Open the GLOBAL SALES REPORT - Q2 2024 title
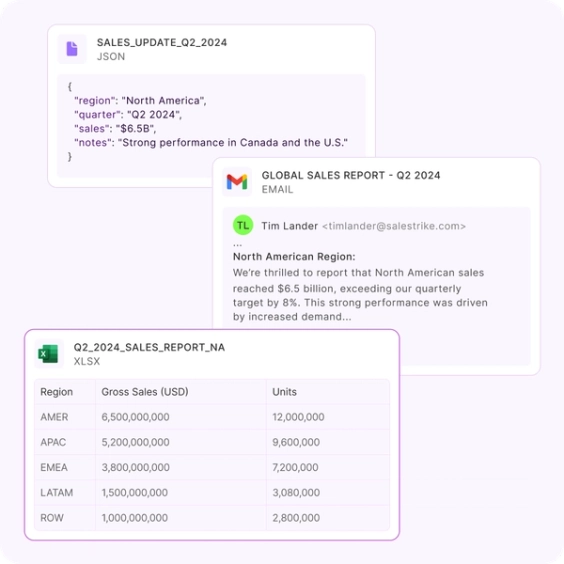 [351, 175]
